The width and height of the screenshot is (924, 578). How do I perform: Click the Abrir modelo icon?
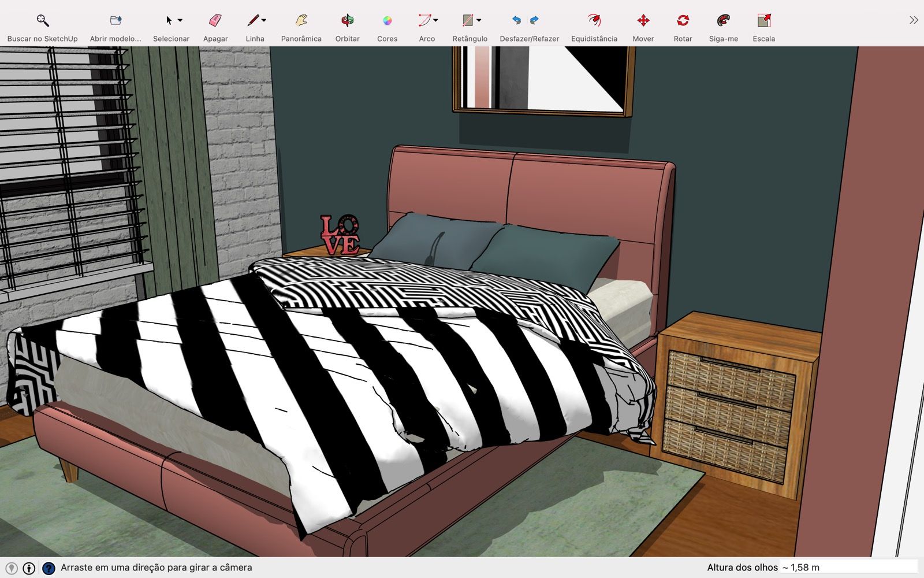tap(115, 21)
